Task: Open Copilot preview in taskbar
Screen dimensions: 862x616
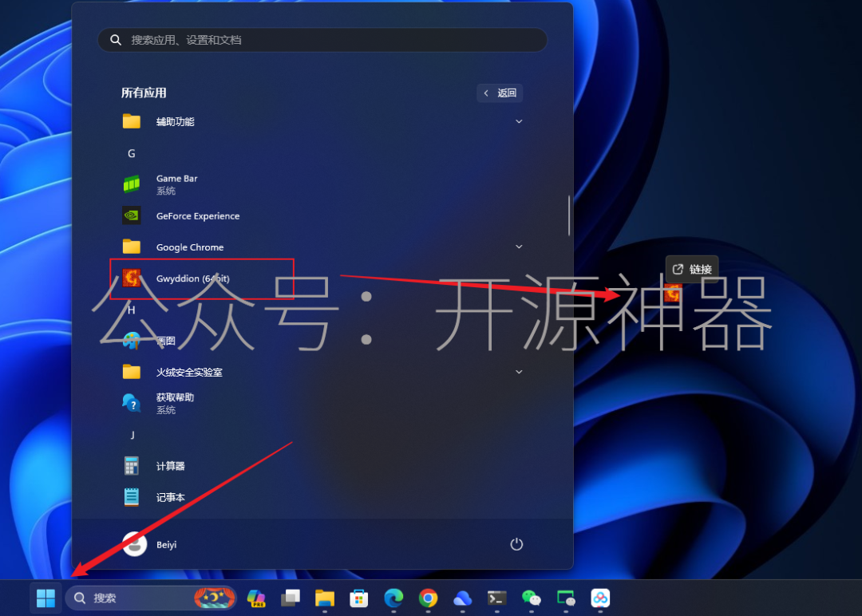Action: pyautogui.click(x=256, y=598)
